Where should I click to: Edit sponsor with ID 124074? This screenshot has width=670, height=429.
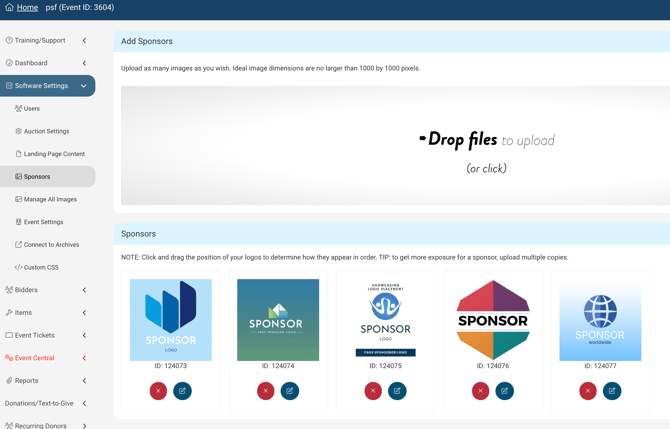290,391
